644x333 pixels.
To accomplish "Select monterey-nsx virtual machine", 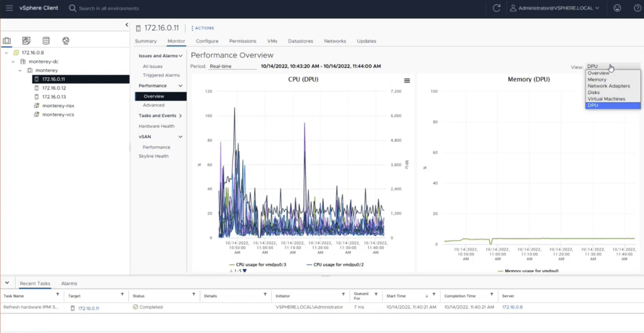I will pyautogui.click(x=58, y=106).
